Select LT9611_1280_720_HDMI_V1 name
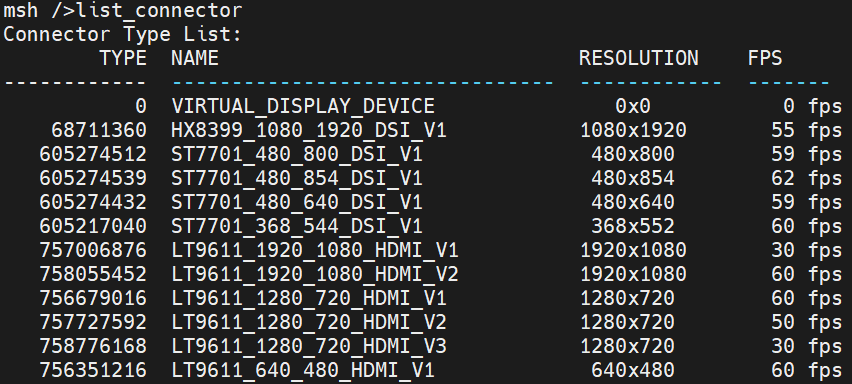Image resolution: width=852 pixels, height=384 pixels. tap(309, 298)
